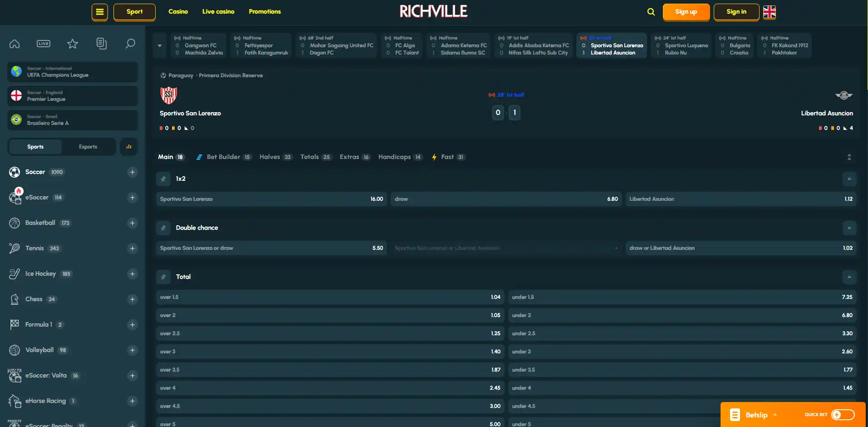Select over 2.5 at 1.25
Viewport: 868px width, 427px height.
[330, 333]
